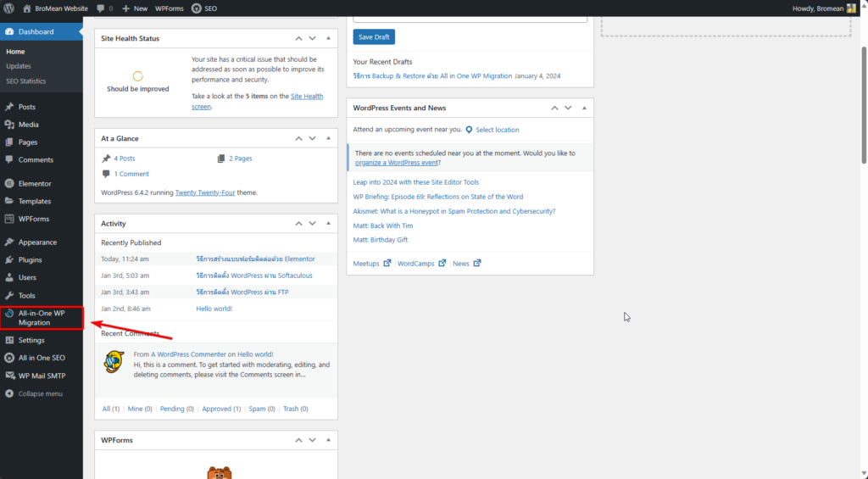Viewport: 868px width, 479px height.
Task: Collapse the sidebar menu
Action: [40, 393]
